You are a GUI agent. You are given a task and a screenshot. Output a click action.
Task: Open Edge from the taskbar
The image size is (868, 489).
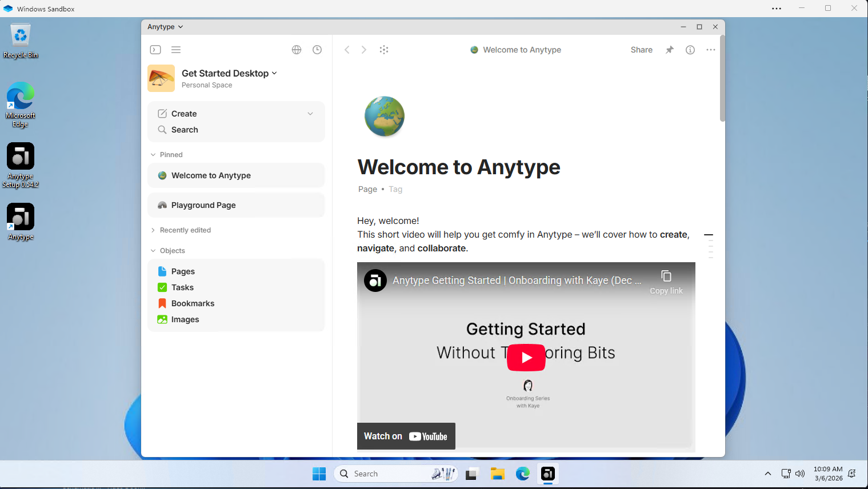coord(523,474)
